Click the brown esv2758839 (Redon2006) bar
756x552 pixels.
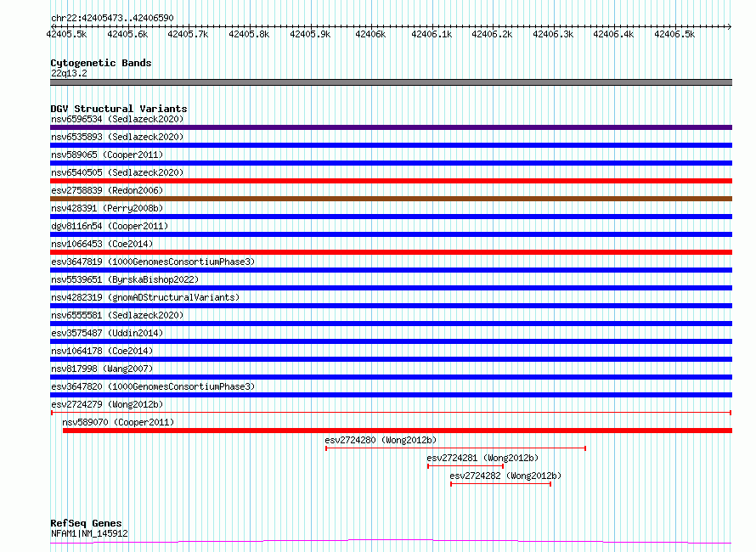(391, 199)
